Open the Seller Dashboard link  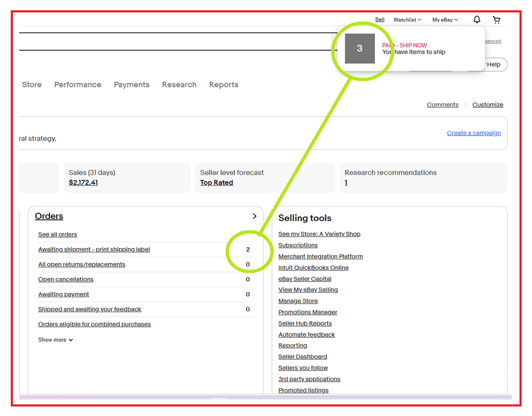point(302,356)
